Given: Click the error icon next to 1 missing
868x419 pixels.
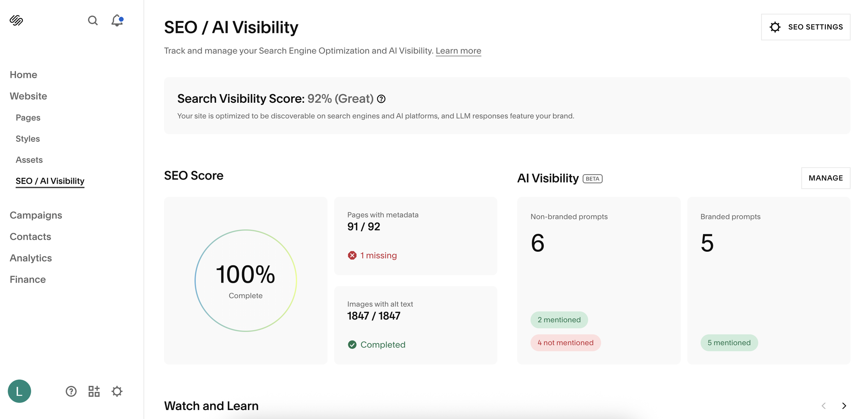Looking at the screenshot, I should (352, 255).
